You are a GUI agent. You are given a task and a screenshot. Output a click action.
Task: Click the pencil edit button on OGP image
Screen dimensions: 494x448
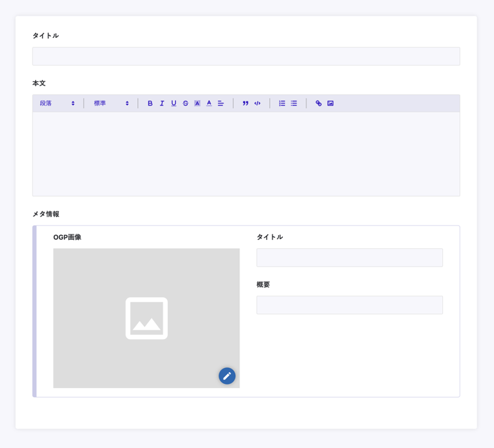(227, 376)
